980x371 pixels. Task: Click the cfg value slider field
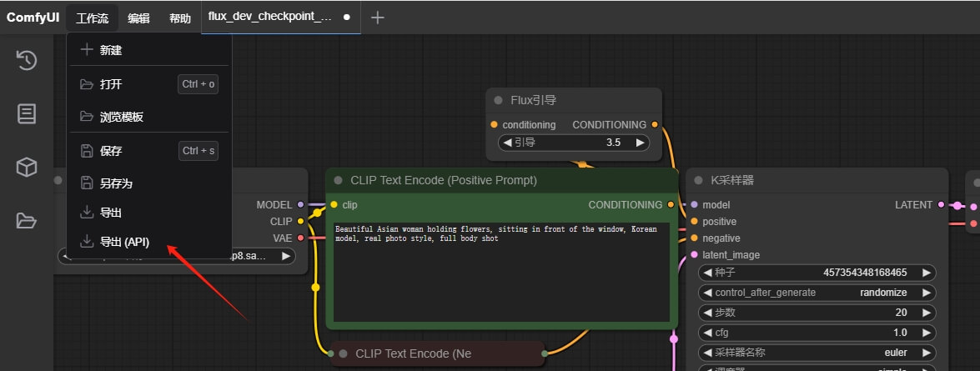817,333
